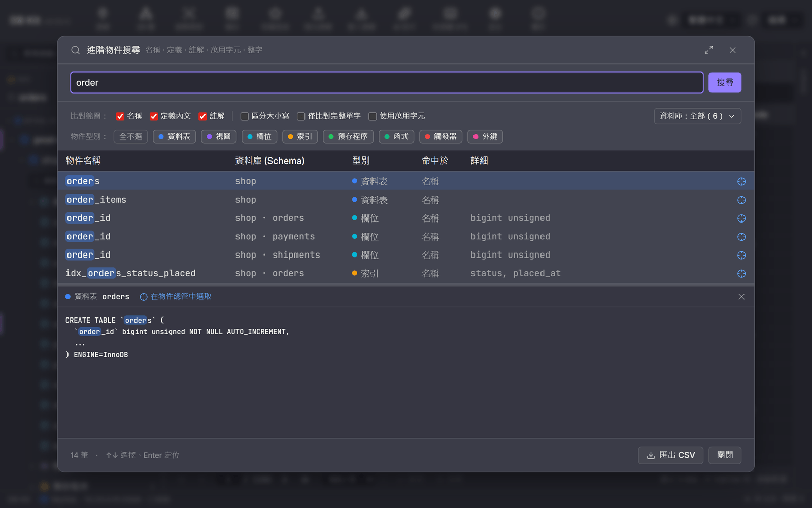
Task: Sort by the 資料庫 (Schema) column header
Action: 270,161
